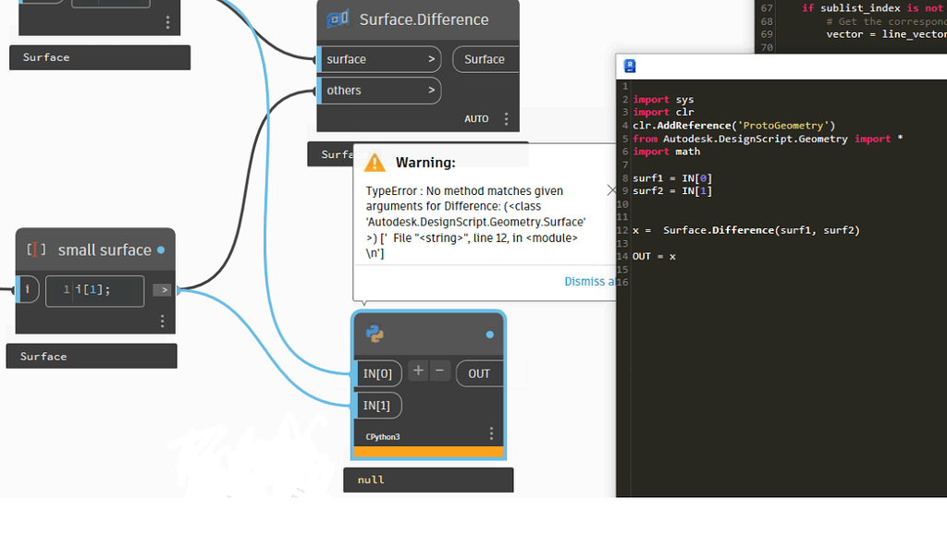Screen dimensions: 947x560
Task: Expand the output chevron on small surface node
Action: point(162,290)
